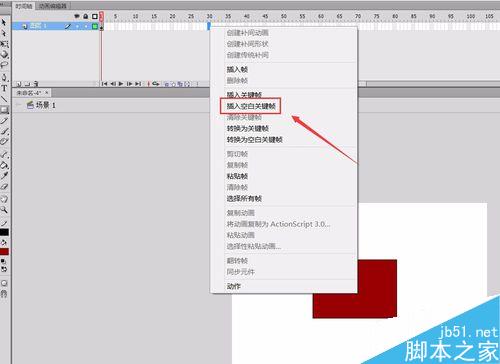The height and width of the screenshot is (364, 500).
Task: Select the Pencil tool
Action: 4,120
